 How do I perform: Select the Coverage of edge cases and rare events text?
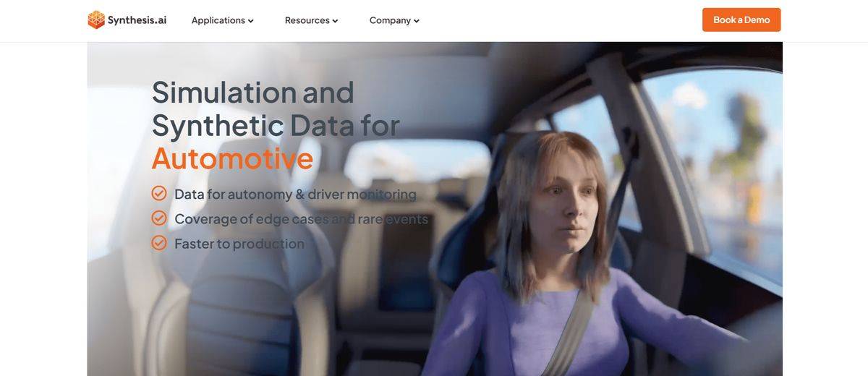(301, 218)
